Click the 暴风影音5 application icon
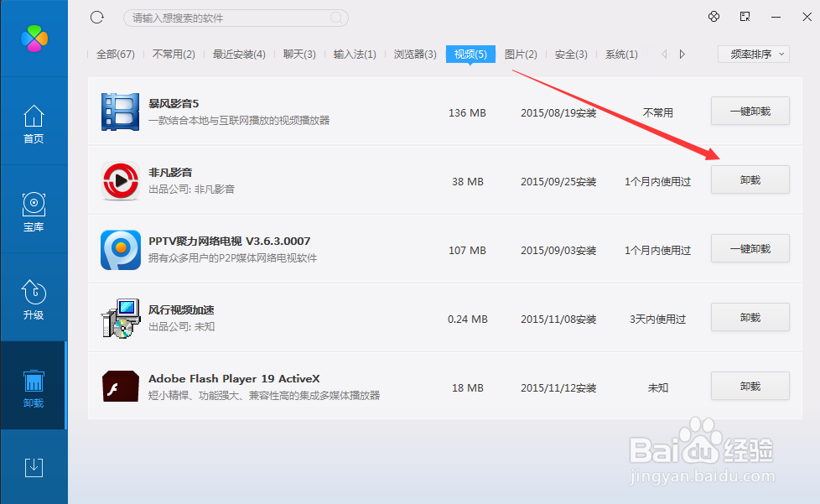The height and width of the screenshot is (504, 820). click(x=120, y=110)
